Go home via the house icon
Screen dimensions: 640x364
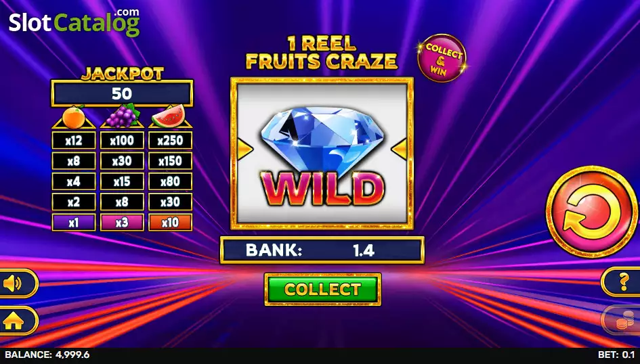[17, 321]
